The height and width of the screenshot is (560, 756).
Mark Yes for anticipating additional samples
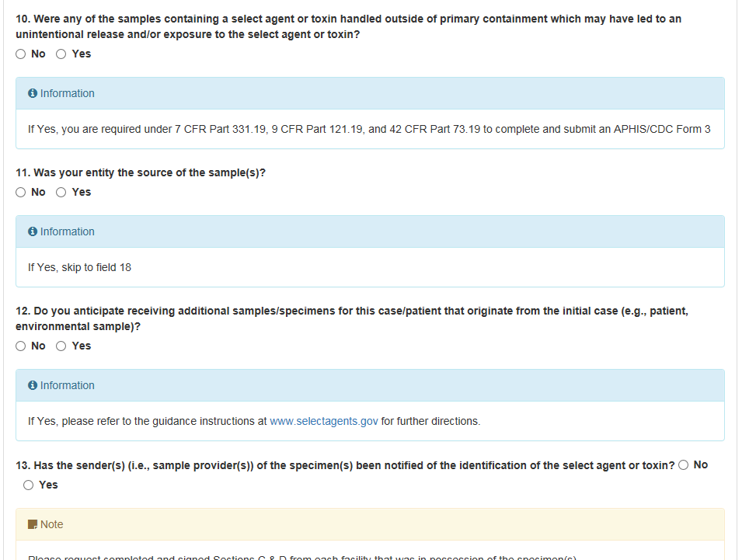pyautogui.click(x=61, y=346)
